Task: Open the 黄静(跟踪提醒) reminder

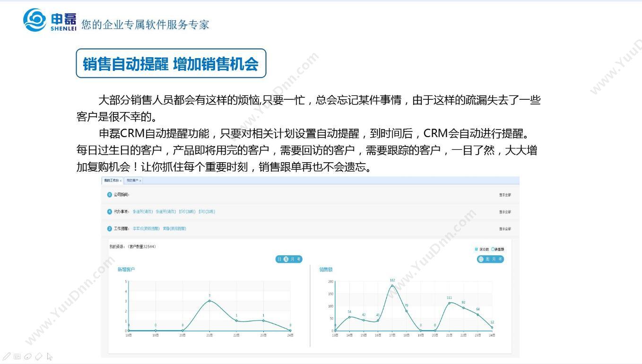Action: 174,229
